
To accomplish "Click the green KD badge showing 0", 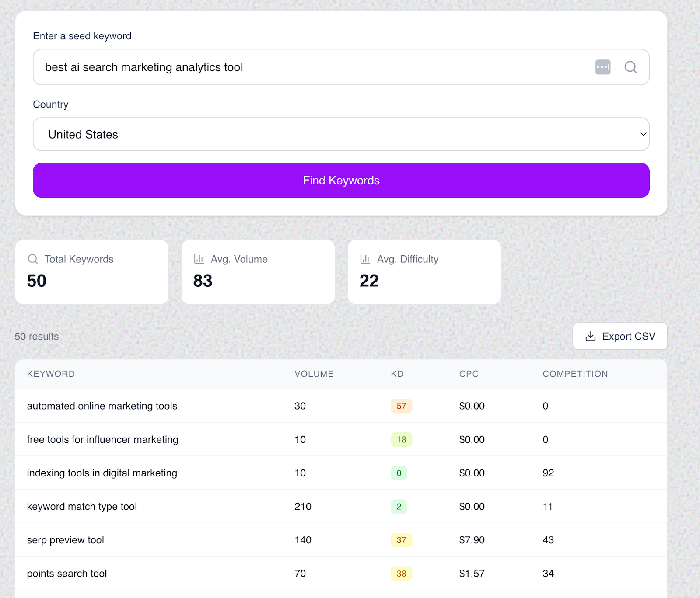I will pos(399,473).
